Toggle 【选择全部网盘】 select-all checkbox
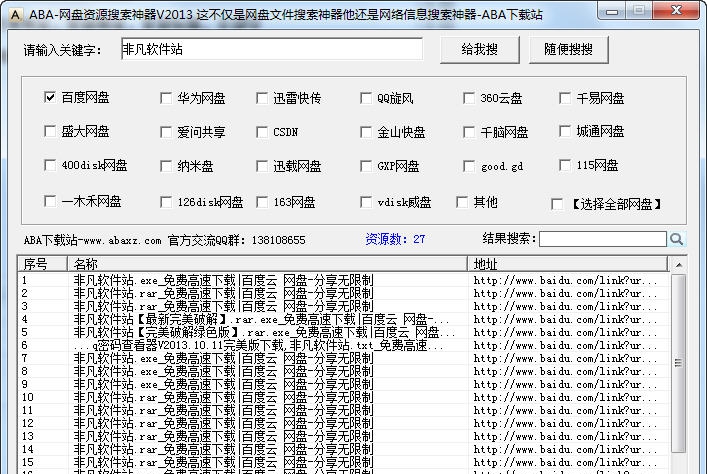Viewport: 707px width, 474px height. click(x=558, y=204)
